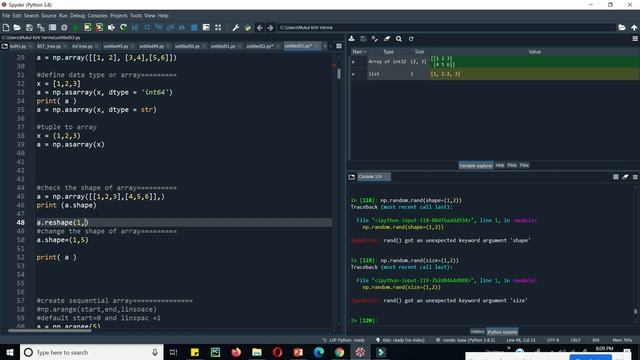Select the Plots pane tab
The height and width of the screenshot is (360, 640).
point(512,165)
